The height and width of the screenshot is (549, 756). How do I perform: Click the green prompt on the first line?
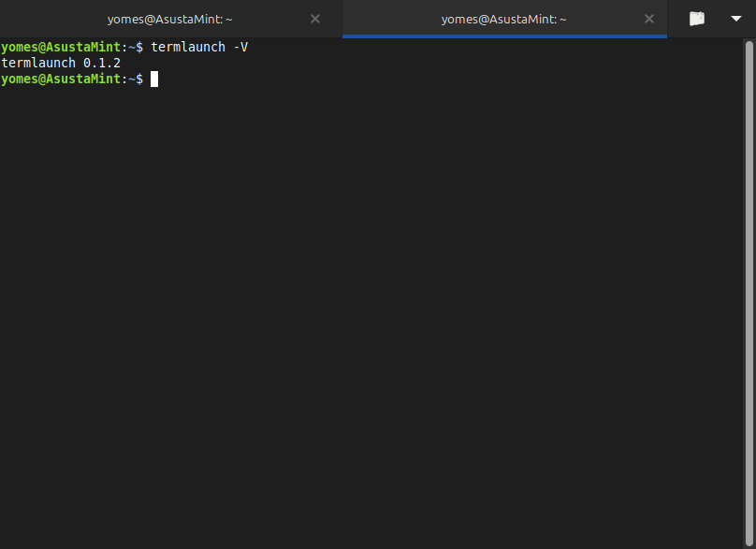click(61, 48)
